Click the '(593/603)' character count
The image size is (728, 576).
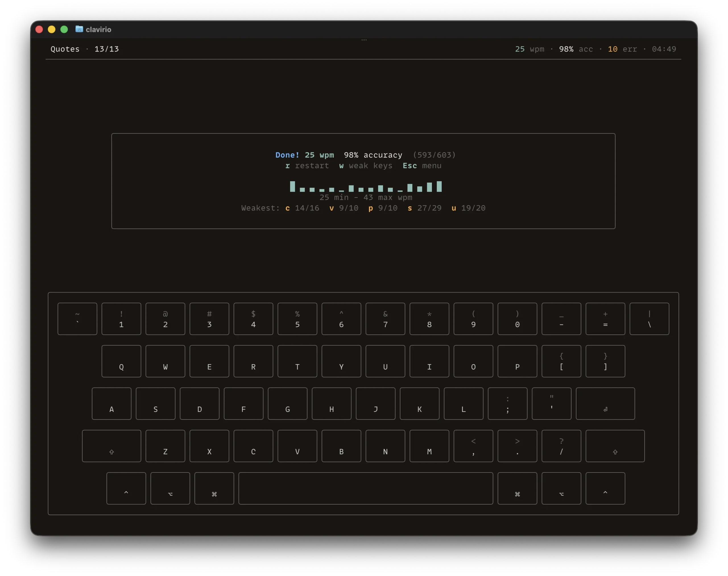point(434,155)
